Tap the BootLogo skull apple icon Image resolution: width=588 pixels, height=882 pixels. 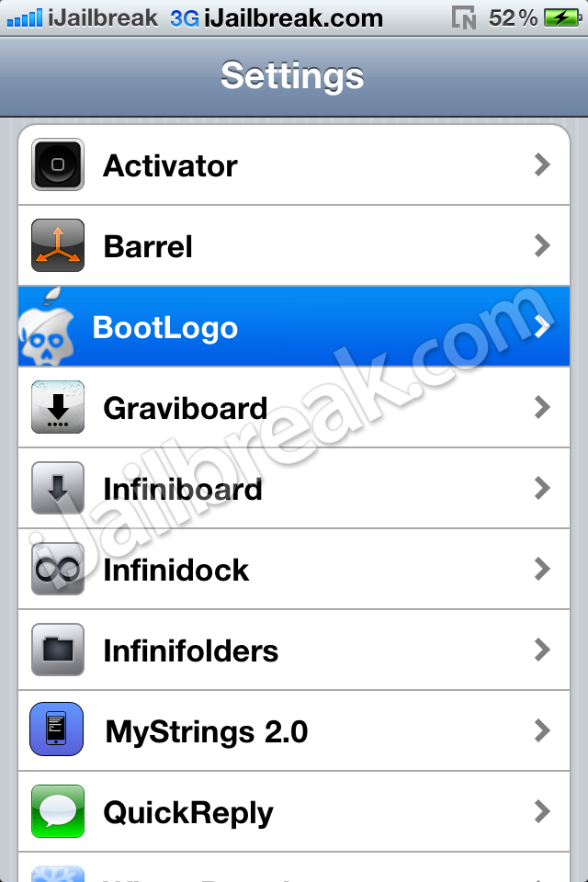click(46, 327)
